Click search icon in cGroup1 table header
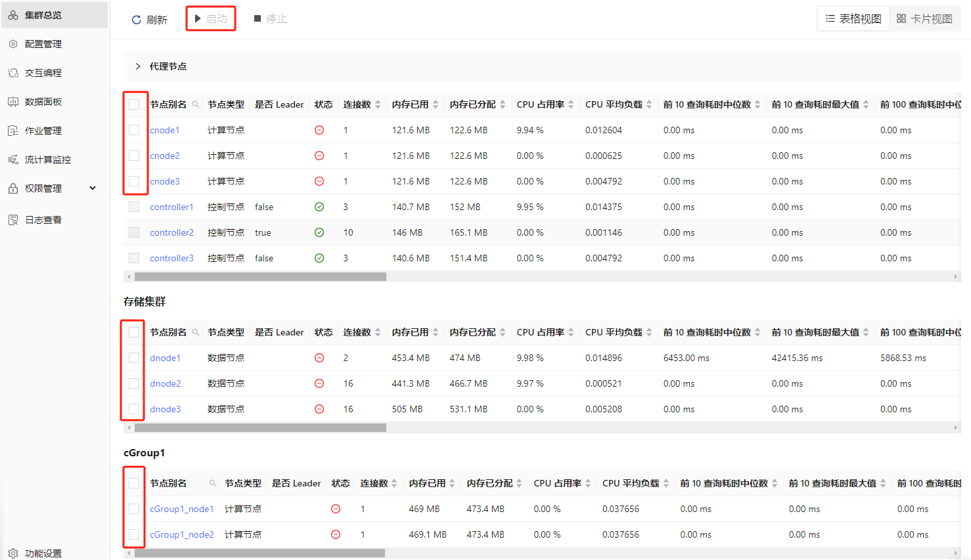This screenshot has height=560, width=971. click(x=213, y=483)
